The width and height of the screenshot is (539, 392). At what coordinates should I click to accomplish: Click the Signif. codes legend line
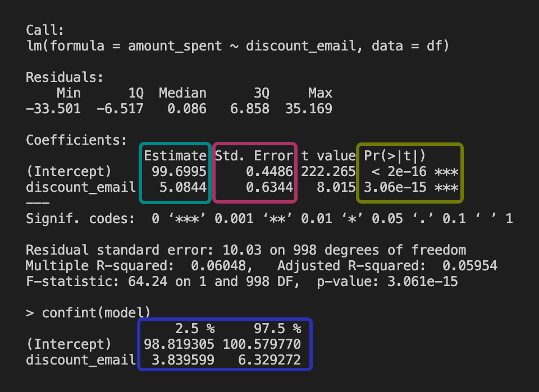point(269,218)
